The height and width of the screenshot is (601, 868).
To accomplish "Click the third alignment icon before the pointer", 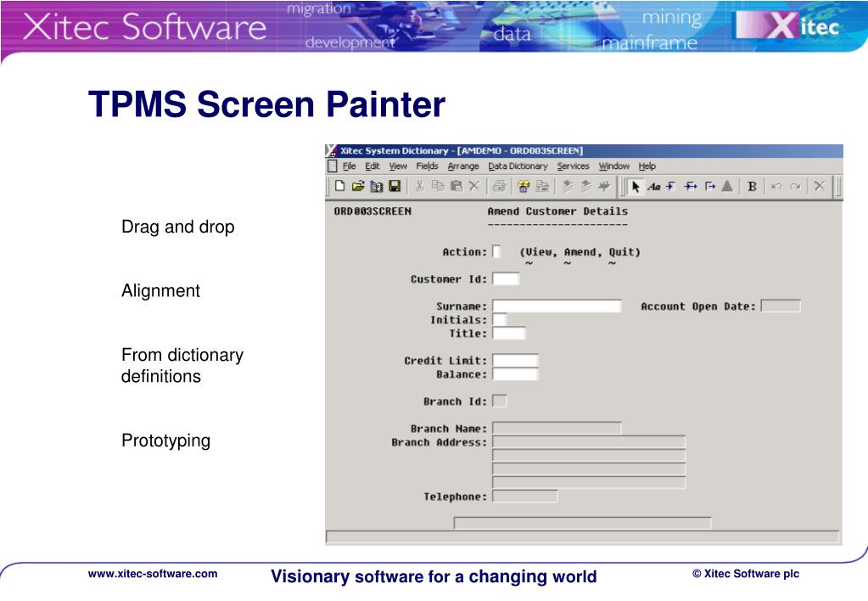I will click(x=604, y=186).
